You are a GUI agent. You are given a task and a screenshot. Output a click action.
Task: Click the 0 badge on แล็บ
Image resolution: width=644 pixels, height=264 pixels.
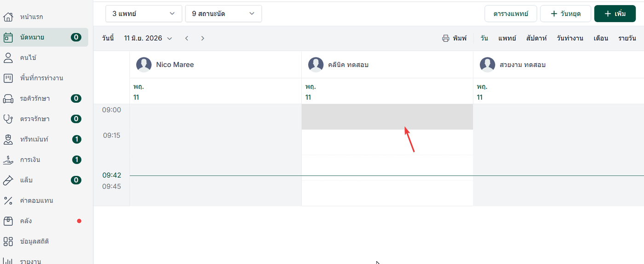click(x=76, y=180)
